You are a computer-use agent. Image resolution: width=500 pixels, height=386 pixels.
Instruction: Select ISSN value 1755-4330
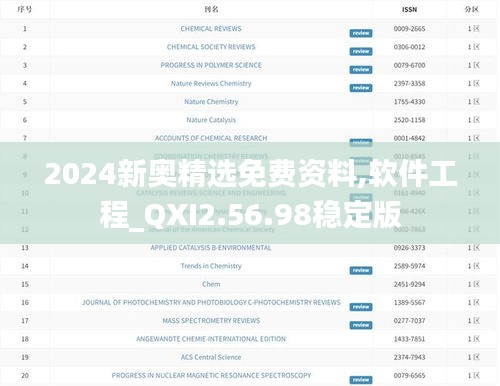tap(409, 102)
